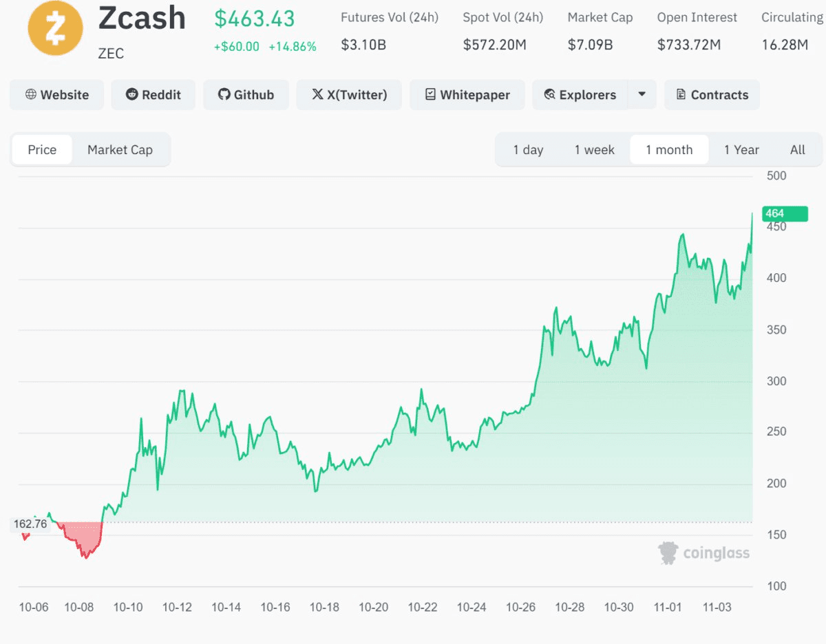
Task: Click the 162.76 baseline price marker
Action: (x=30, y=524)
